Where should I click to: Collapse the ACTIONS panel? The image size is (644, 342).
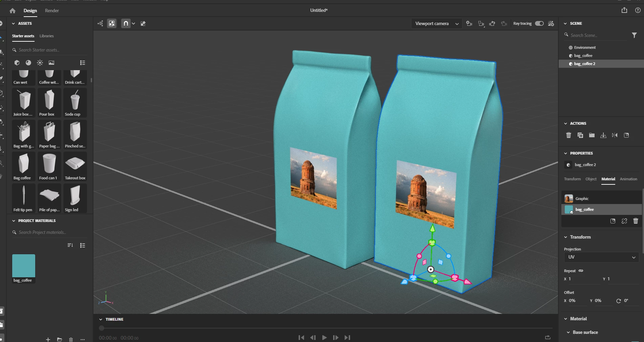click(565, 123)
